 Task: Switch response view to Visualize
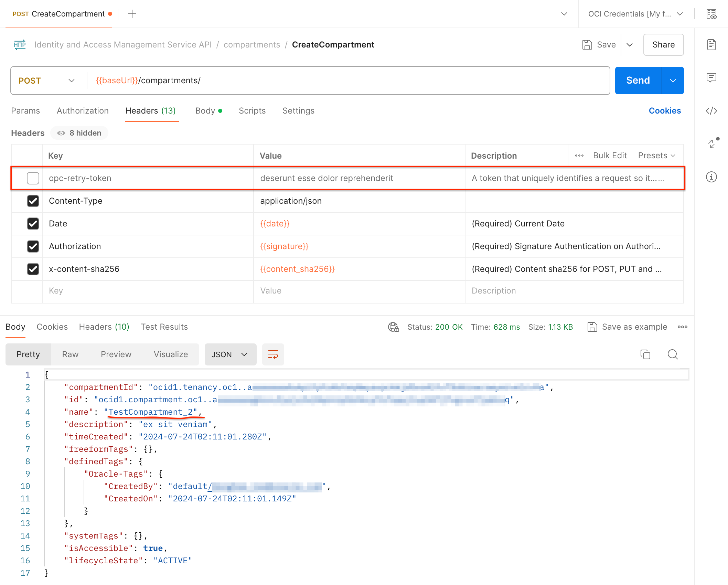(x=171, y=354)
